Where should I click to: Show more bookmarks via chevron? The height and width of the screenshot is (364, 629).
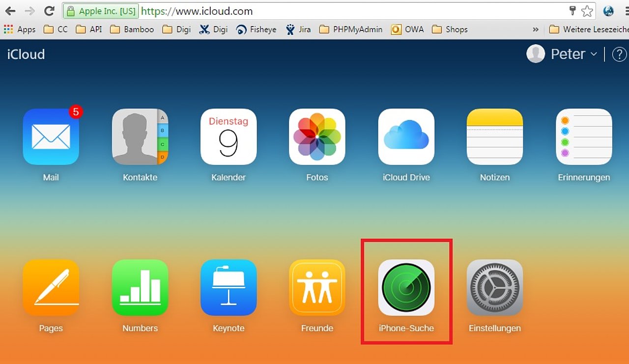click(536, 29)
